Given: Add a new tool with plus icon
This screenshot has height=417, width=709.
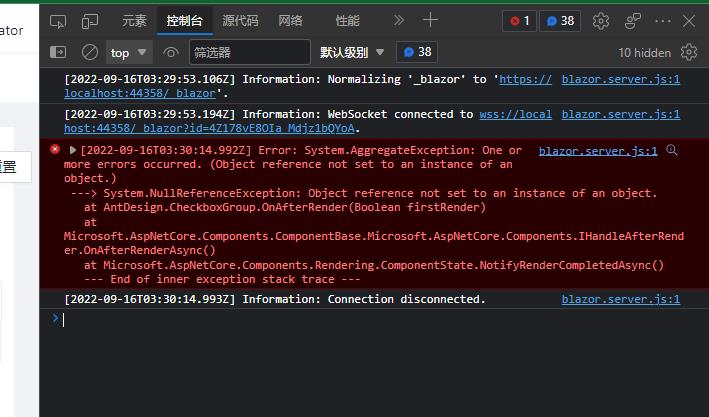Looking at the screenshot, I should click(430, 20).
